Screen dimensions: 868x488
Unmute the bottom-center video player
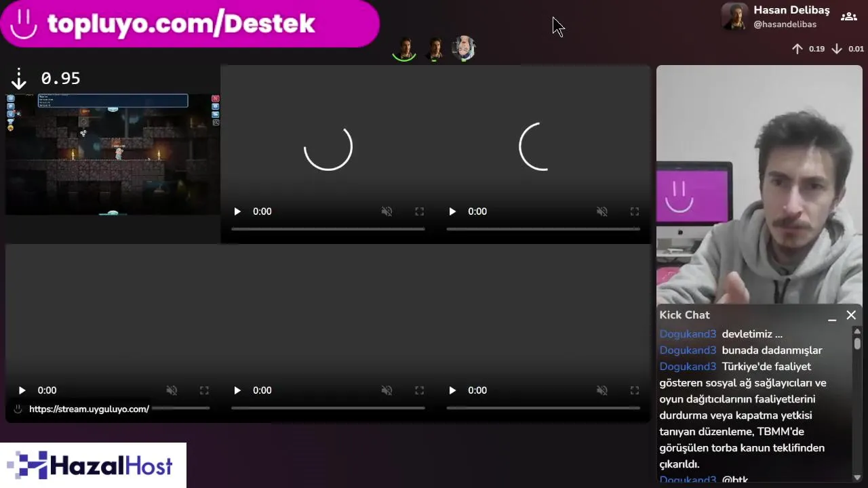click(x=387, y=390)
